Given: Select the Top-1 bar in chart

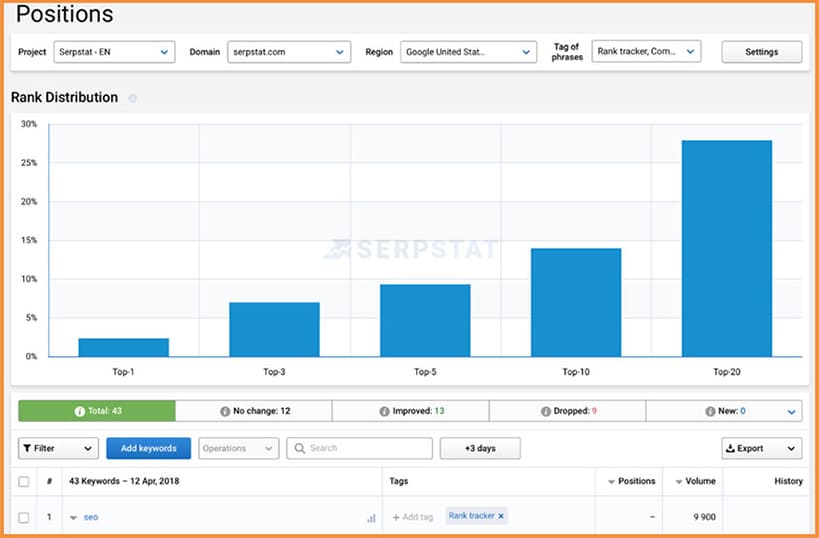Looking at the screenshot, I should [x=124, y=347].
